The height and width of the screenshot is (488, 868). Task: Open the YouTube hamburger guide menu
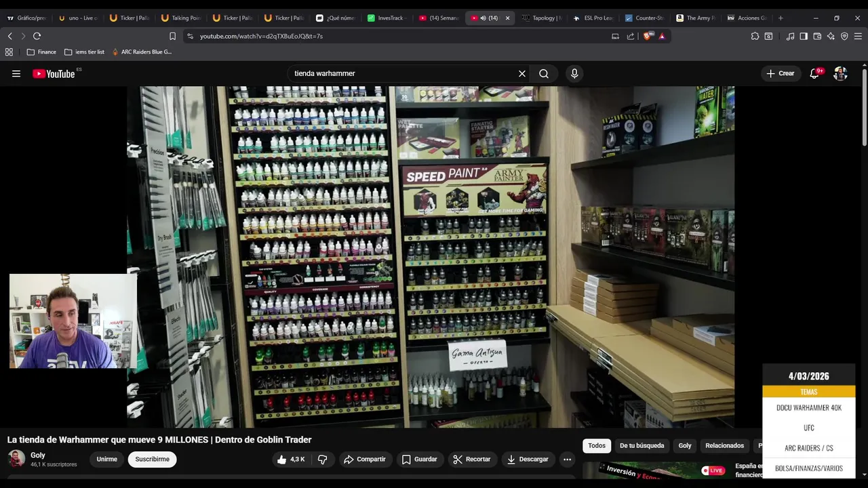coord(16,74)
